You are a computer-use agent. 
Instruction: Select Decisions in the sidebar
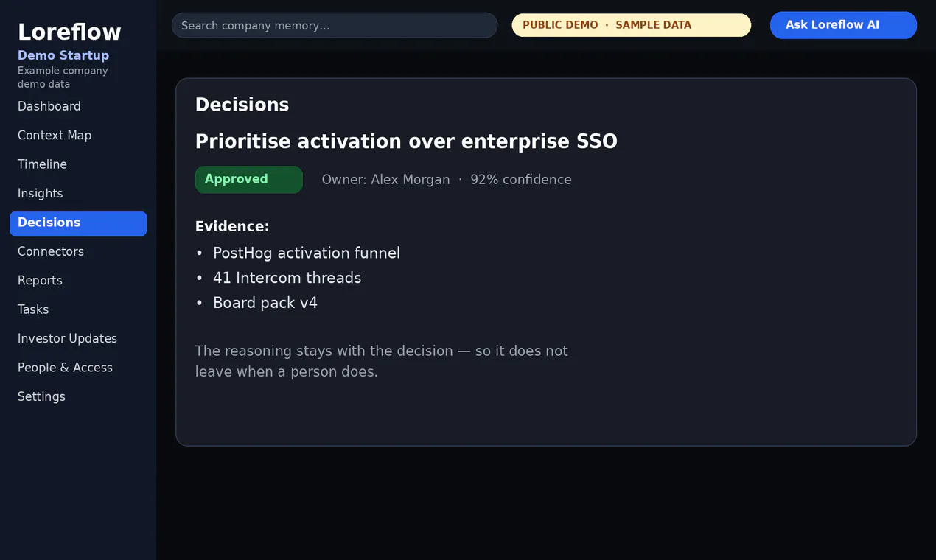78,223
